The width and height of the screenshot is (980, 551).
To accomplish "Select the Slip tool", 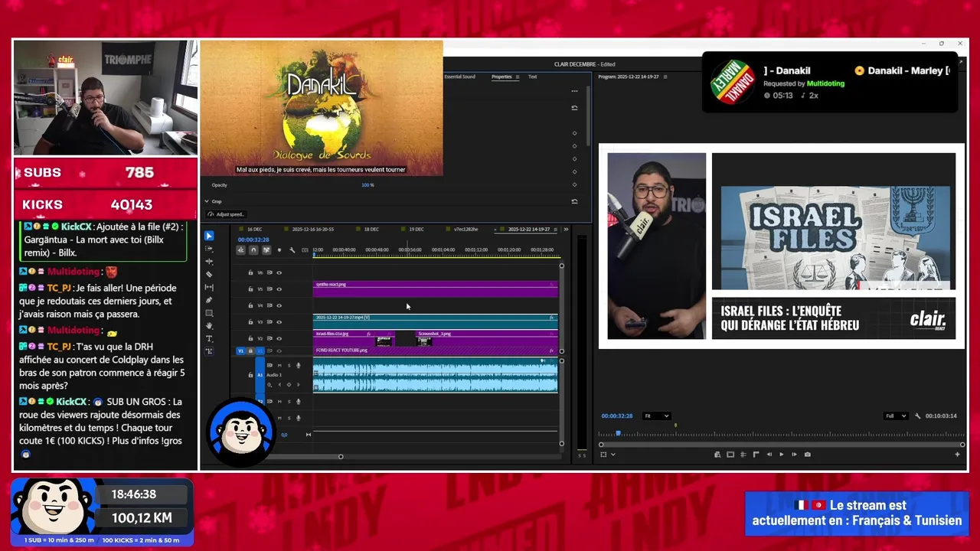I will (x=209, y=287).
